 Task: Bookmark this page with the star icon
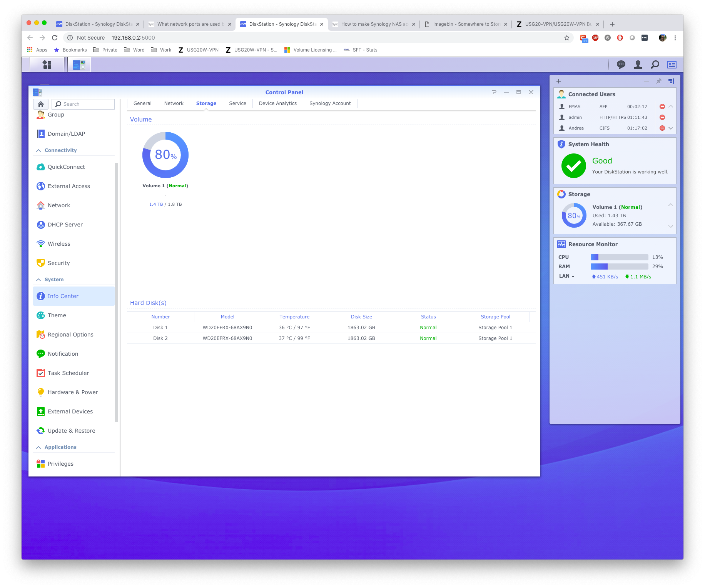pyautogui.click(x=566, y=38)
